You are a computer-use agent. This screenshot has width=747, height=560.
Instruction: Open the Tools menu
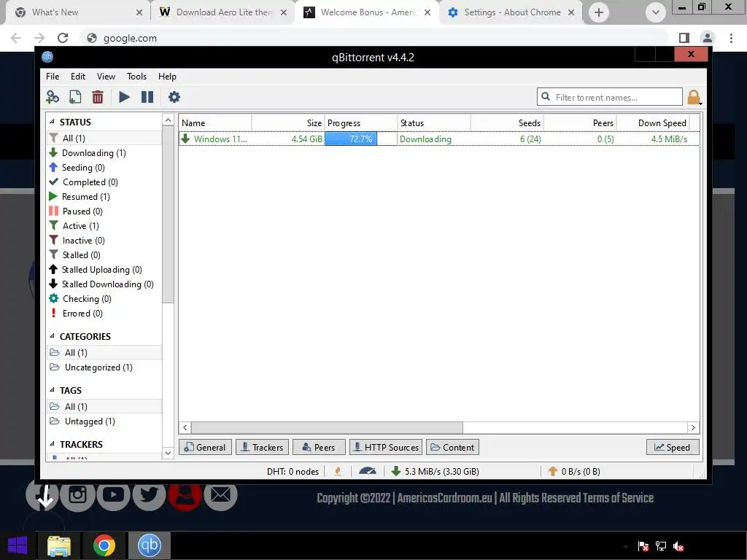pos(136,76)
